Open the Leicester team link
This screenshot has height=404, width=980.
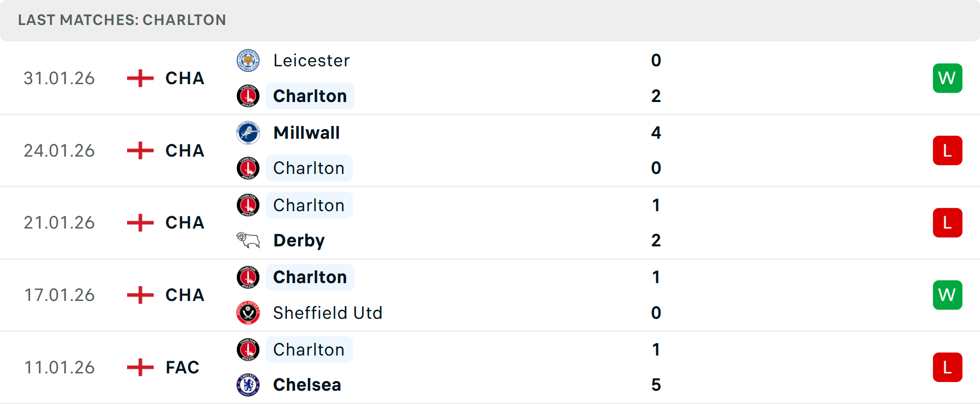311,61
